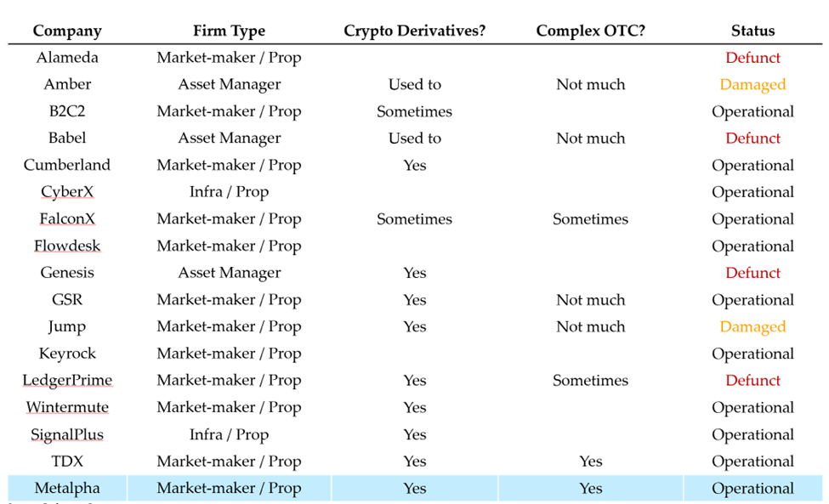Click the Firm Type column header
829x504 pixels.
(x=229, y=31)
